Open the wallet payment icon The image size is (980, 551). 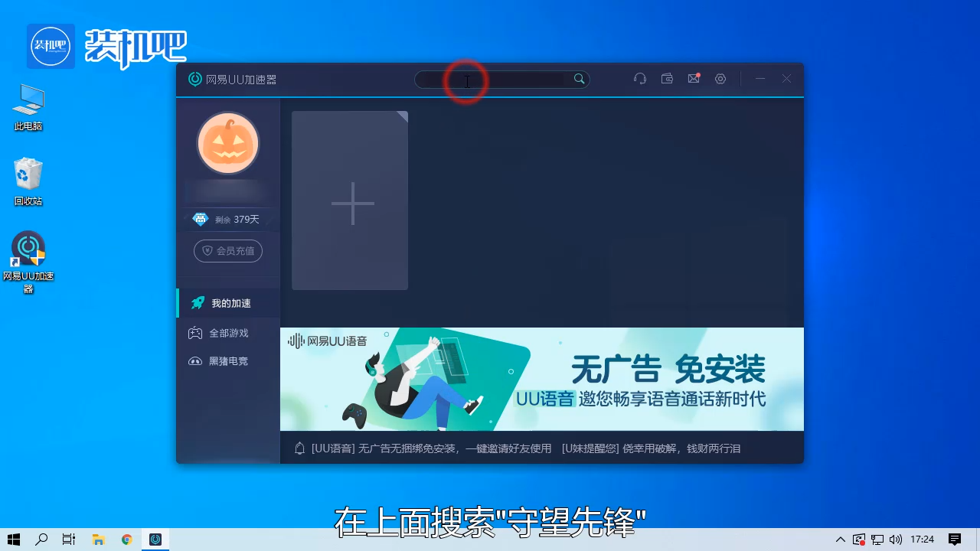pyautogui.click(x=667, y=79)
